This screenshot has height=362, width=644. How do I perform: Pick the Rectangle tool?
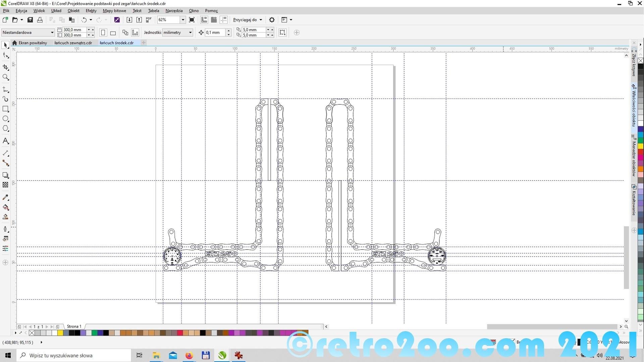pyautogui.click(x=5, y=109)
